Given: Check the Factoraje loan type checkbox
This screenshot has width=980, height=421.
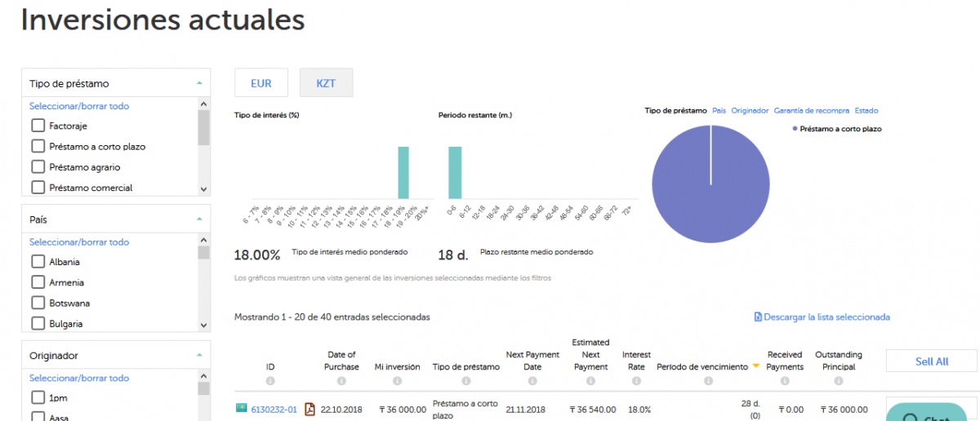Looking at the screenshot, I should point(38,126).
